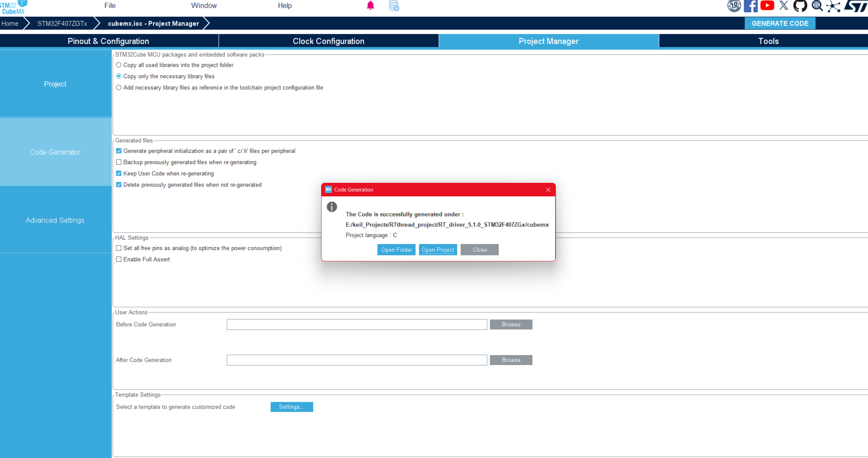Enable Full Assert checkbox
The width and height of the screenshot is (868, 458).
click(119, 259)
